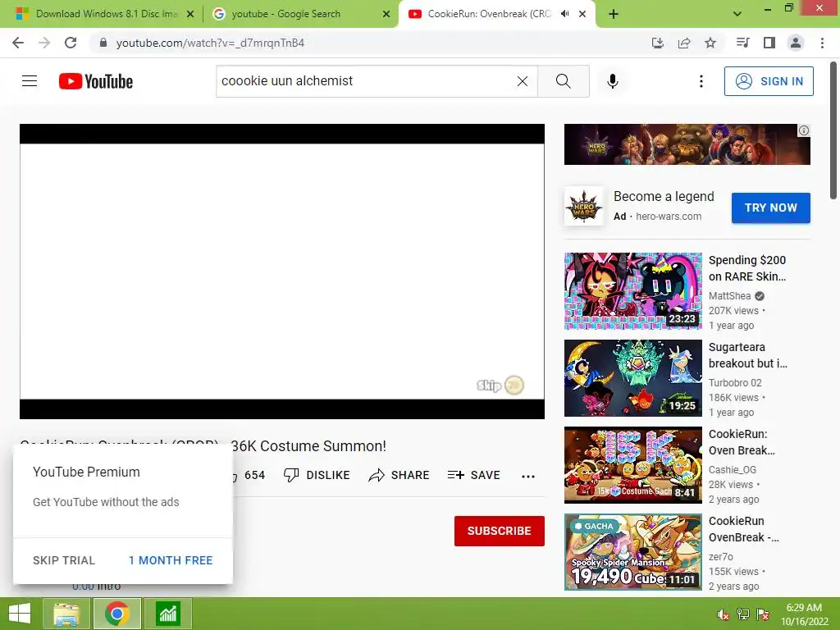Click the Hero Wars logo icon
Screen dimensions: 840x630
[x=584, y=206]
